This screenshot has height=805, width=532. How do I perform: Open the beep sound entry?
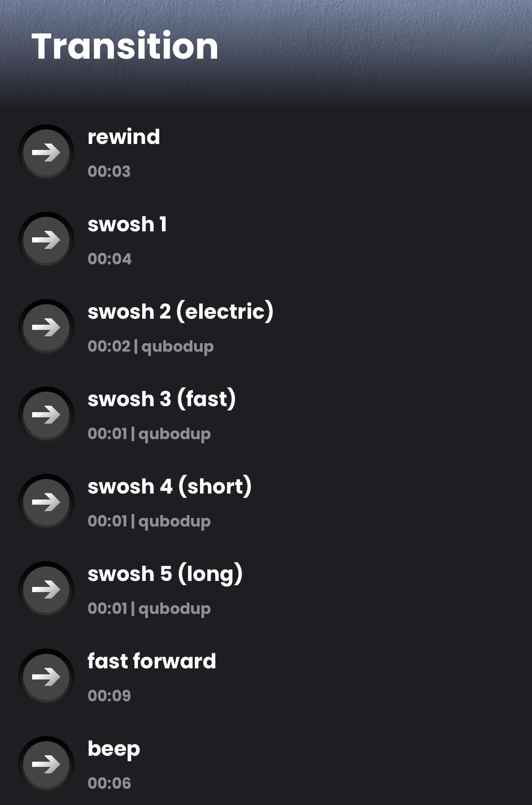(x=114, y=749)
